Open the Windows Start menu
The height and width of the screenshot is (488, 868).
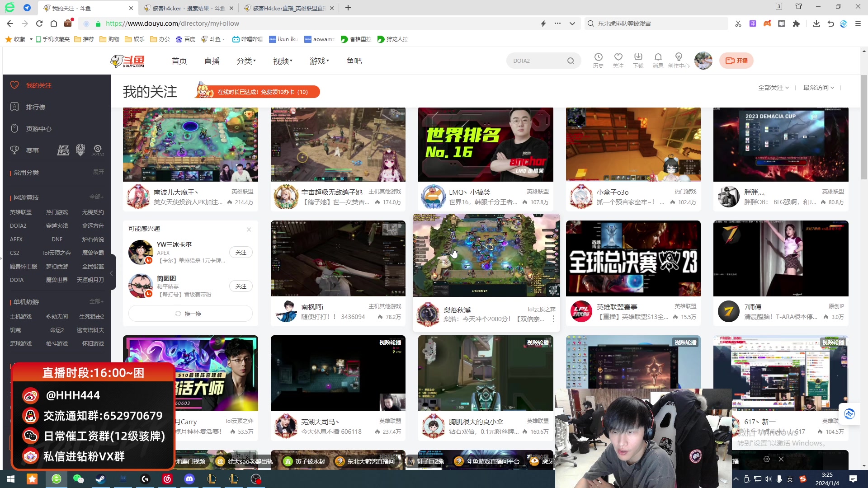pyautogui.click(x=11, y=479)
